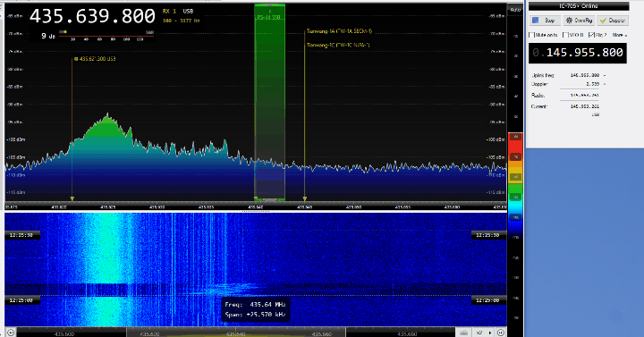Click the 145.955.800 uplink frequency display

coord(578,53)
